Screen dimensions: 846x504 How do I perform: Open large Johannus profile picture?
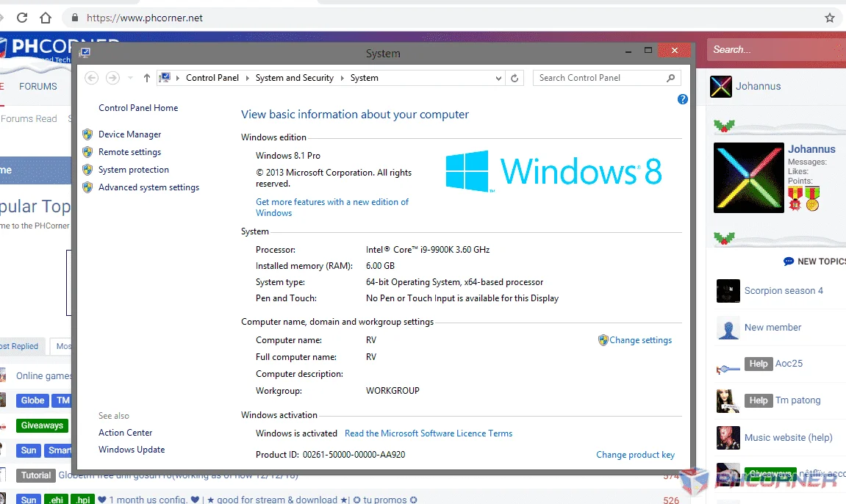[748, 177]
